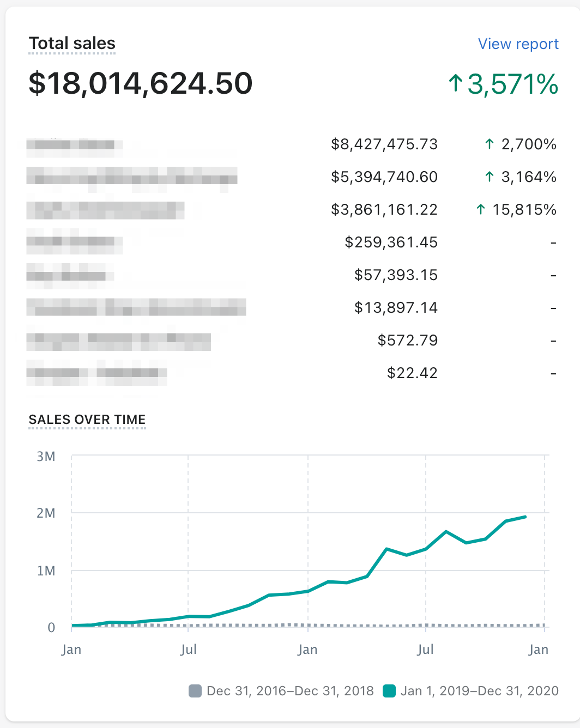
Task: Click the $57,393.15 sales value
Action: click(396, 275)
